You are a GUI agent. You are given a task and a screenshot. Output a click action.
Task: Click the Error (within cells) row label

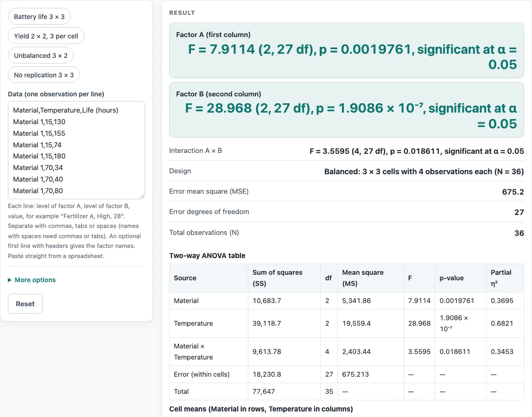[x=202, y=374]
